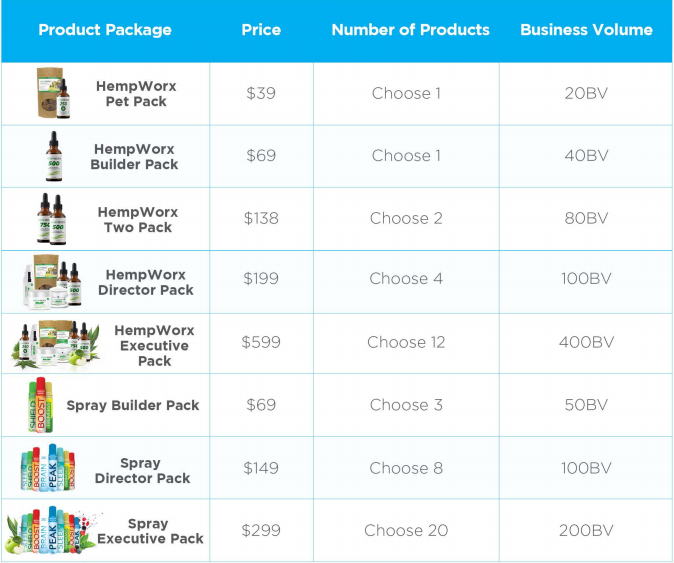The width and height of the screenshot is (674, 563).
Task: Click the Spray Executive Pack name
Action: (x=150, y=531)
